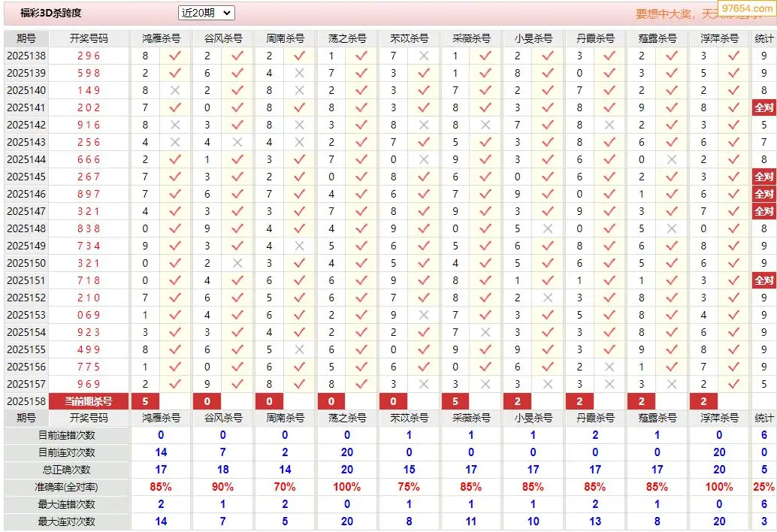The height and width of the screenshot is (532, 777).
Task: Click the 全对 badge in row 2025151
Action: (763, 280)
